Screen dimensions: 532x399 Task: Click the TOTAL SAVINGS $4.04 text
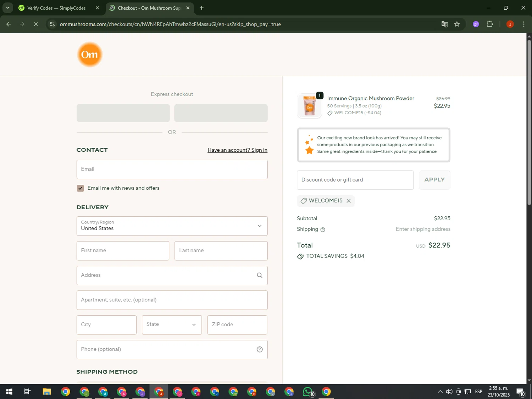(x=335, y=256)
